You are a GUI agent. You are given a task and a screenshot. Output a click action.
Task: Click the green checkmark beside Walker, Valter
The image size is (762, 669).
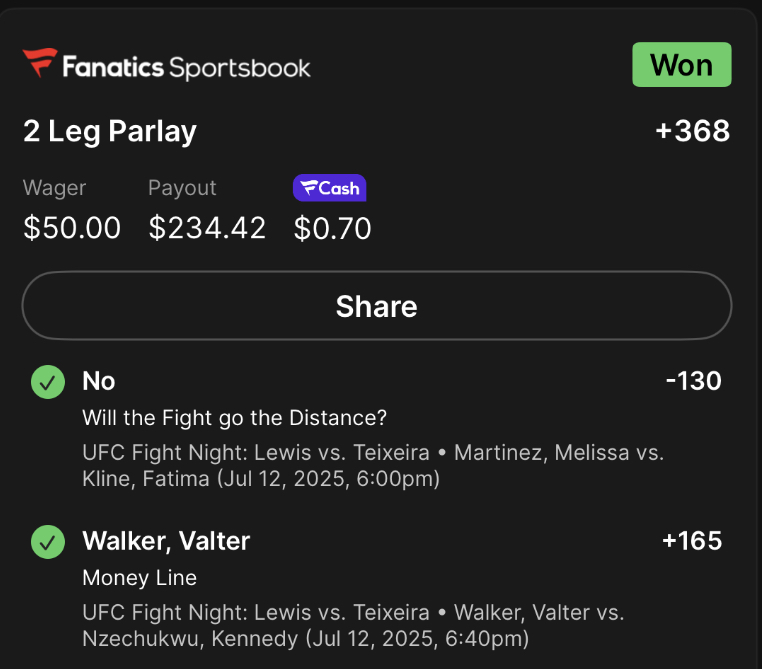point(47,542)
